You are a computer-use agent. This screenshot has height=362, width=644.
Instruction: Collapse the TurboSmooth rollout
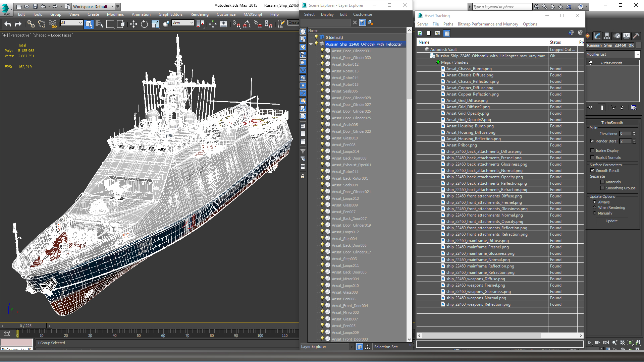[612, 123]
